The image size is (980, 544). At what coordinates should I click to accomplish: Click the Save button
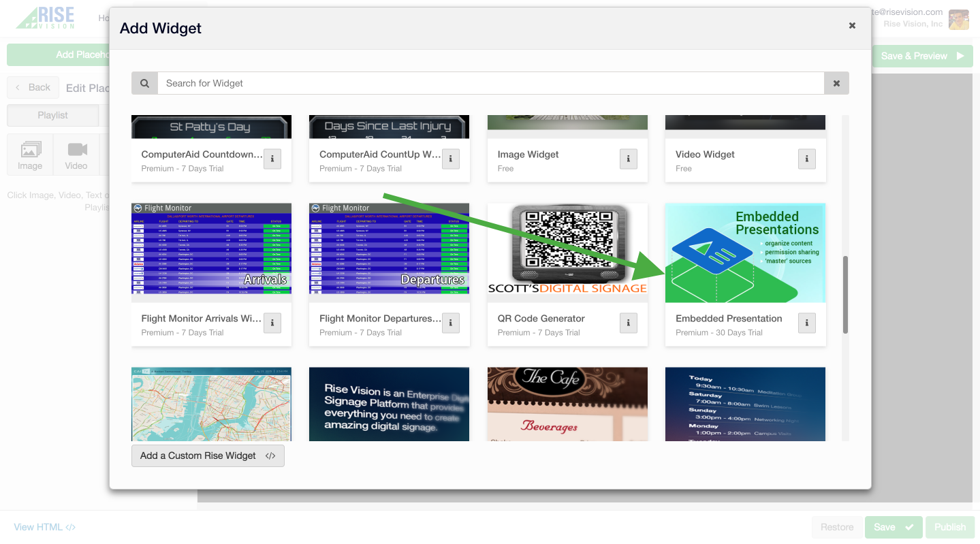894,527
